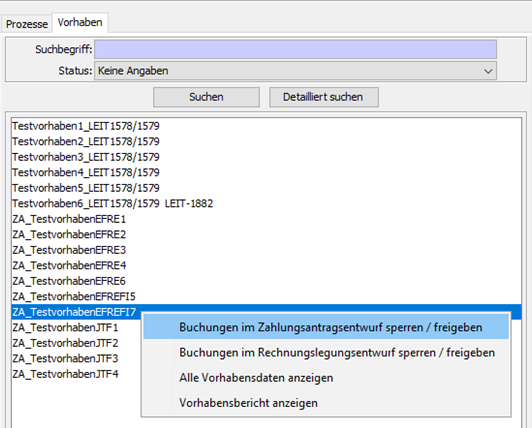Open the Keine Angaben status combo box

click(296, 71)
